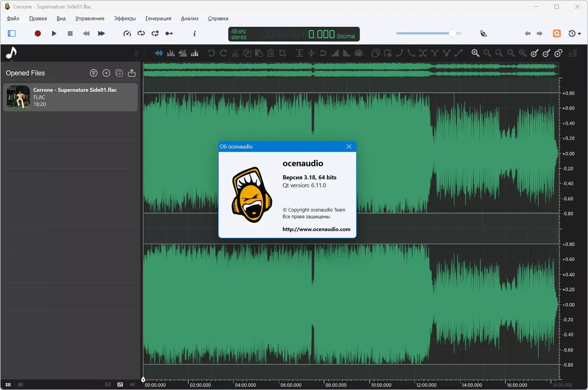
Task: Click the vertical zoom in icon
Action: pos(535,53)
